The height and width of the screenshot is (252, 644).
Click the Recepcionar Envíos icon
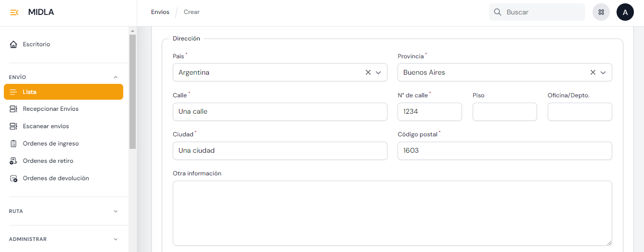[13, 109]
